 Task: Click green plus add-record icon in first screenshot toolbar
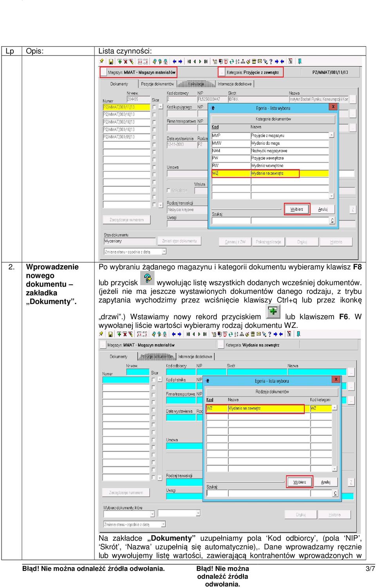pos(119,61)
